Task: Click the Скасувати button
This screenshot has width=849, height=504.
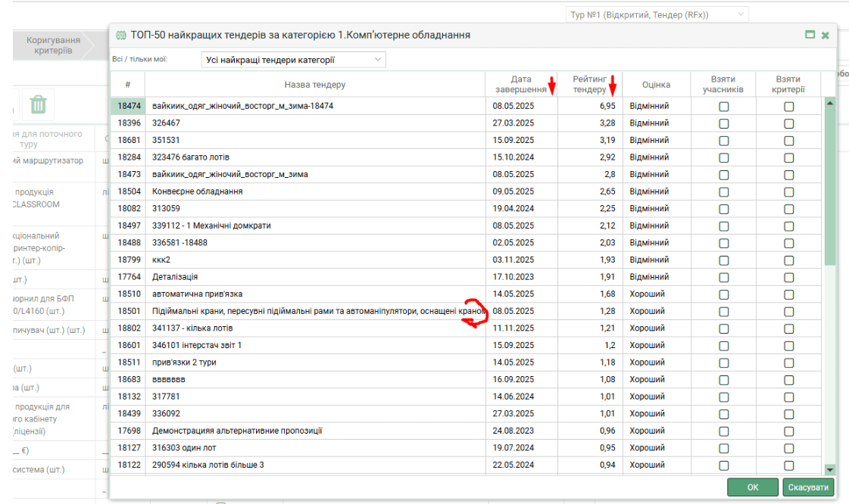Action: (x=810, y=487)
